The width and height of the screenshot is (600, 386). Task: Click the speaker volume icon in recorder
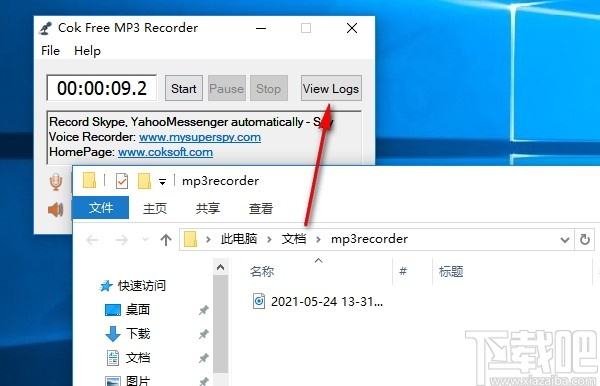pyautogui.click(x=56, y=209)
